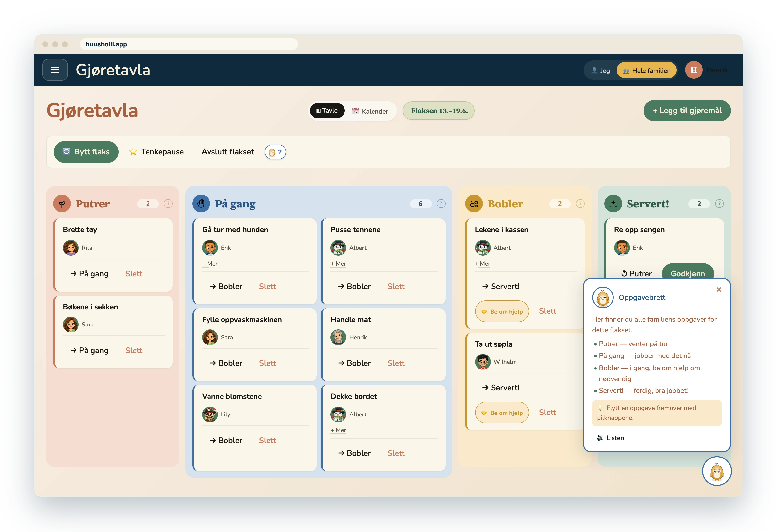Click the Servert! column help icon

coord(719,203)
